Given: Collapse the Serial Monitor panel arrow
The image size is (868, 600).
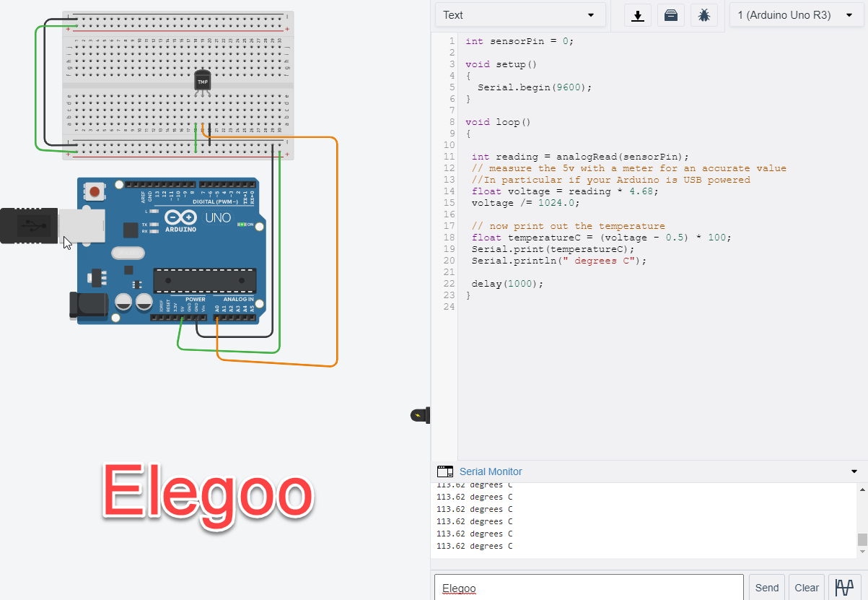Looking at the screenshot, I should (x=855, y=471).
